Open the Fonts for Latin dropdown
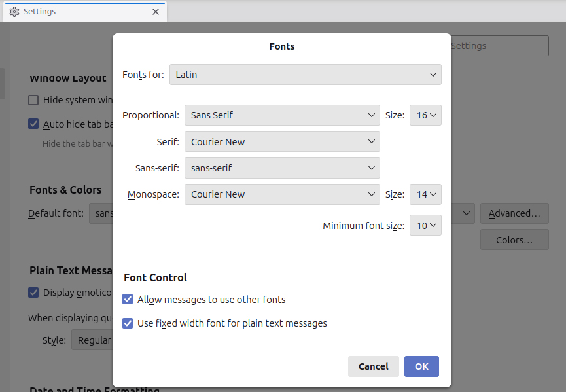This screenshot has height=392, width=566. coord(305,75)
